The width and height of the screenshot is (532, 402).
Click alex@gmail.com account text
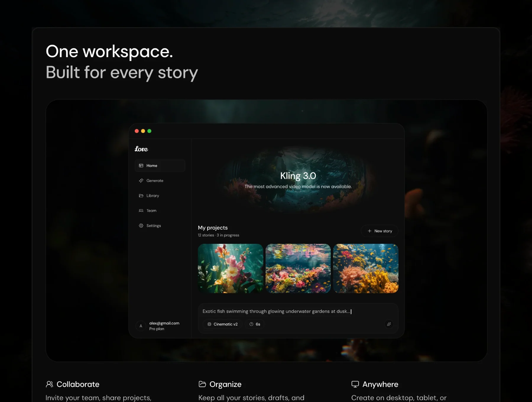pos(164,323)
